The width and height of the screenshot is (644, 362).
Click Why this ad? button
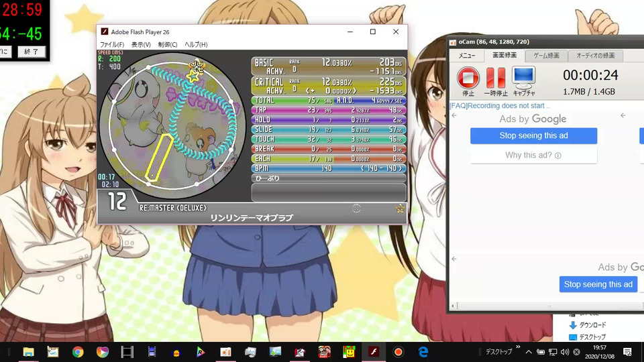(533, 155)
